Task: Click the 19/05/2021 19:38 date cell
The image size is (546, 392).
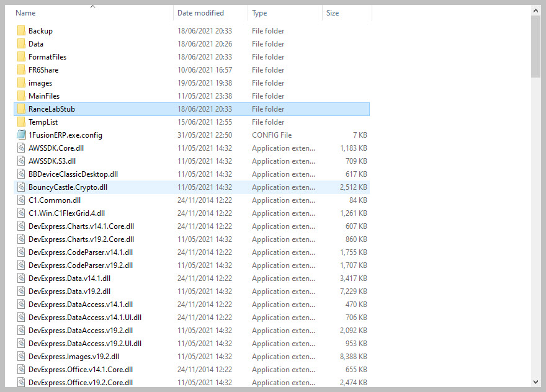Action: pos(205,83)
